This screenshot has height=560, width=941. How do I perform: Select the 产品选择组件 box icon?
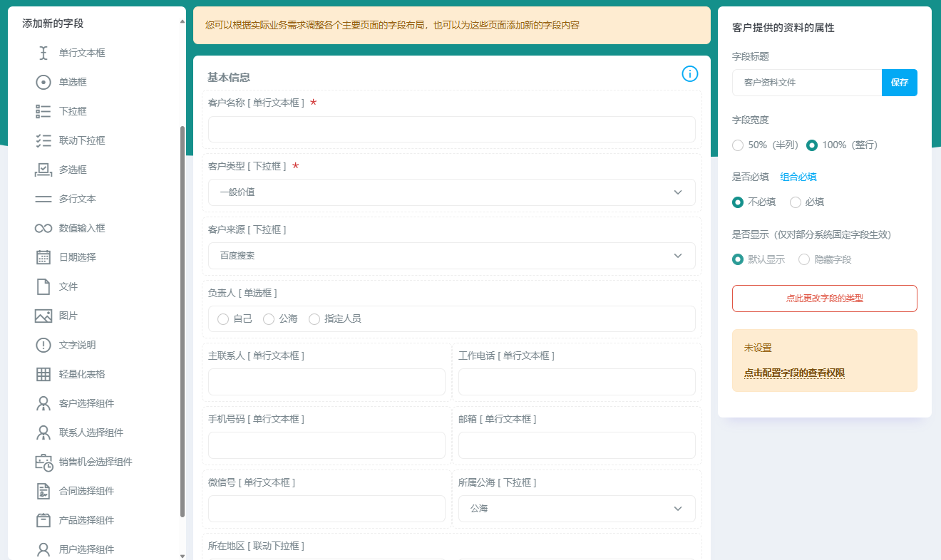point(43,520)
